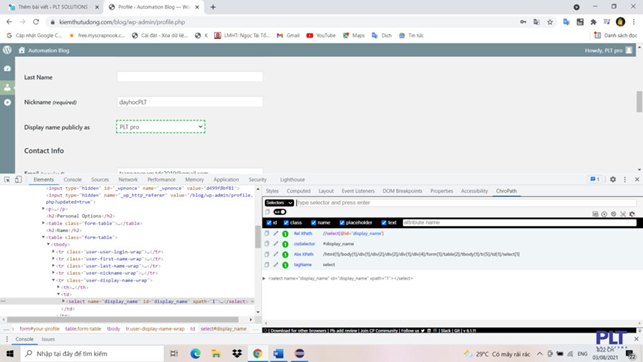Uncheck the placeholder attribute checkbox
The height and width of the screenshot is (362, 643).
click(x=342, y=223)
